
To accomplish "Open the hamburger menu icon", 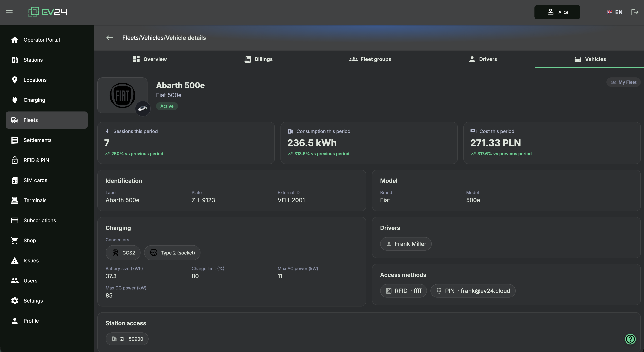I will (x=9, y=12).
